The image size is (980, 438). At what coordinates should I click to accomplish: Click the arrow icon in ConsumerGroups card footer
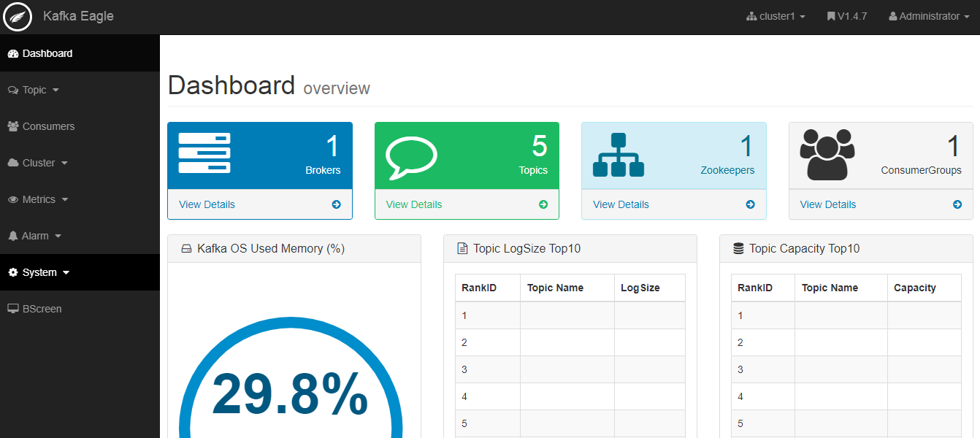coord(957,204)
